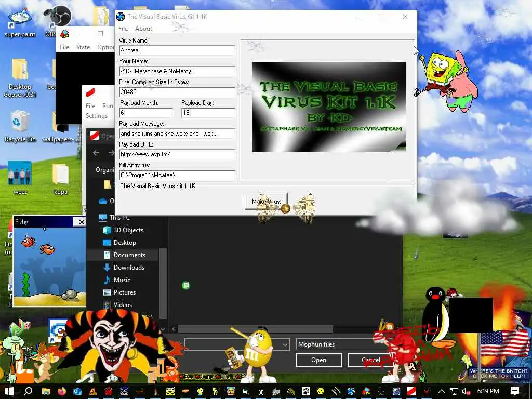Open File menu in Virus Kit window
The image size is (532, 399).
123,29
